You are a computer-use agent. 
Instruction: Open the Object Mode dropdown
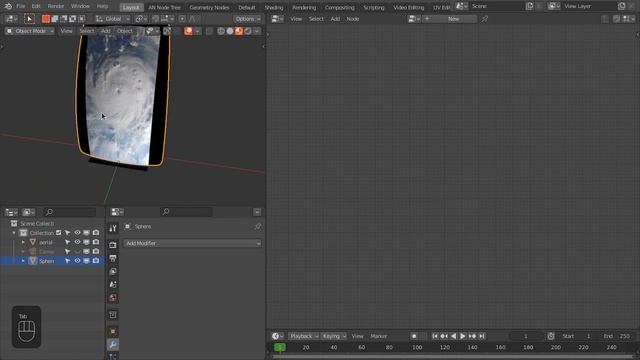[30, 31]
